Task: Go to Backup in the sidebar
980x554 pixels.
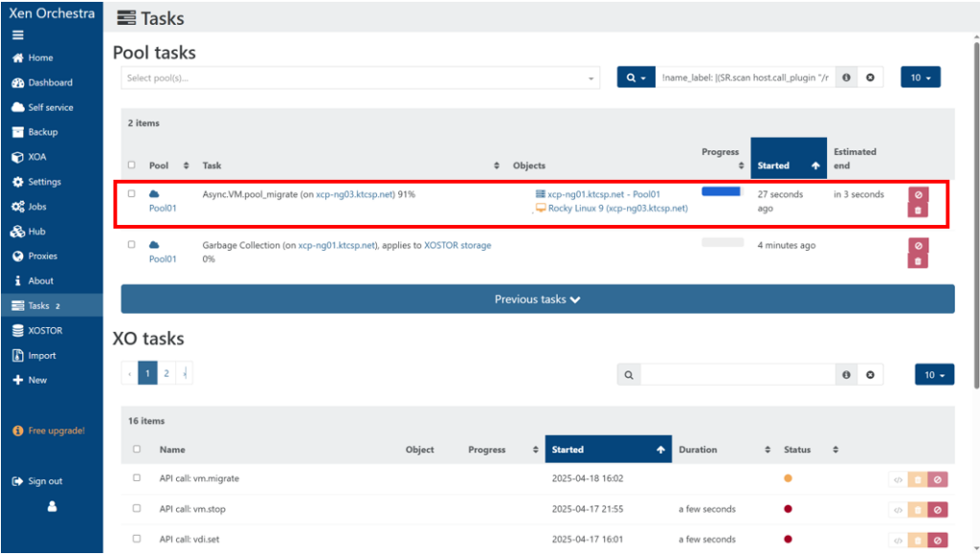Action: point(42,132)
